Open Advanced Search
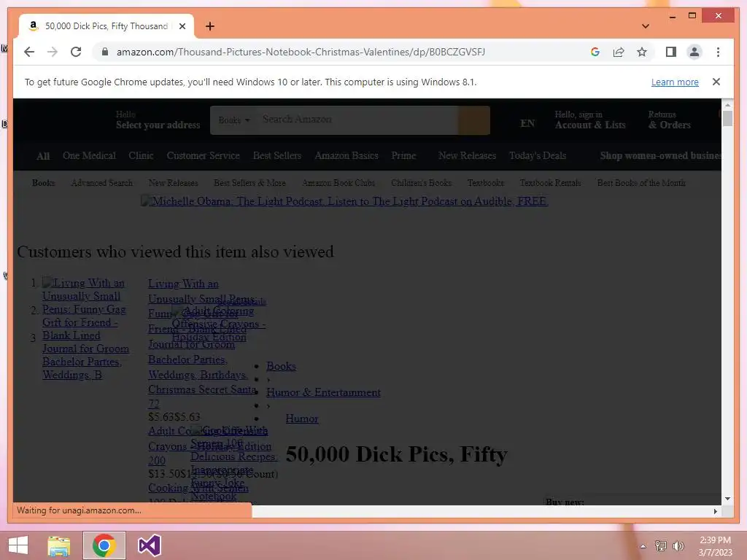Viewport: 747px width, 560px height. click(x=101, y=183)
